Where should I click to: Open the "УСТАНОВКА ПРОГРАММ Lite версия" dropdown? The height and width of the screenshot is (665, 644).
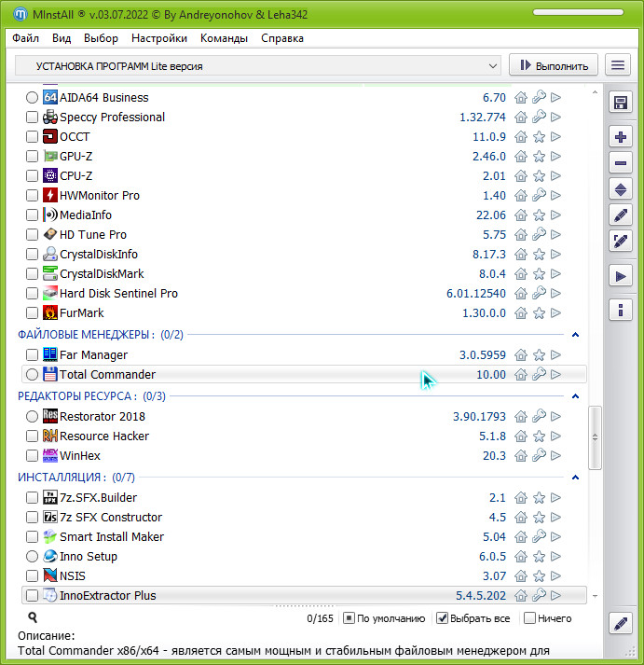pos(259,66)
